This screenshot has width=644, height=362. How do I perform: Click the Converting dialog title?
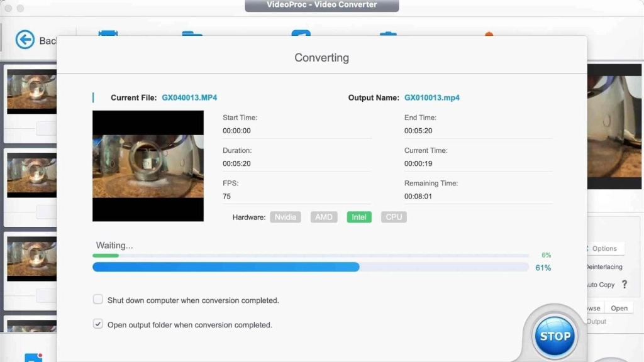click(321, 57)
